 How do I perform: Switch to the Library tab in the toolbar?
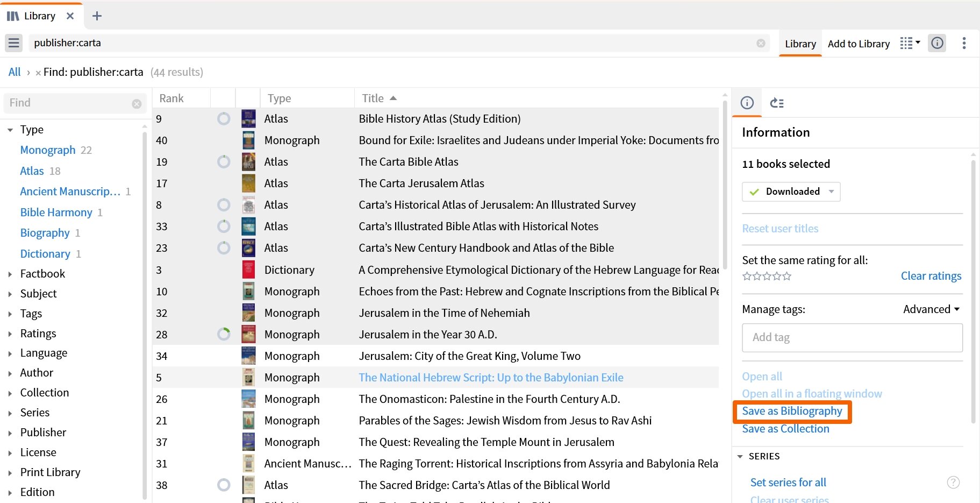(800, 44)
